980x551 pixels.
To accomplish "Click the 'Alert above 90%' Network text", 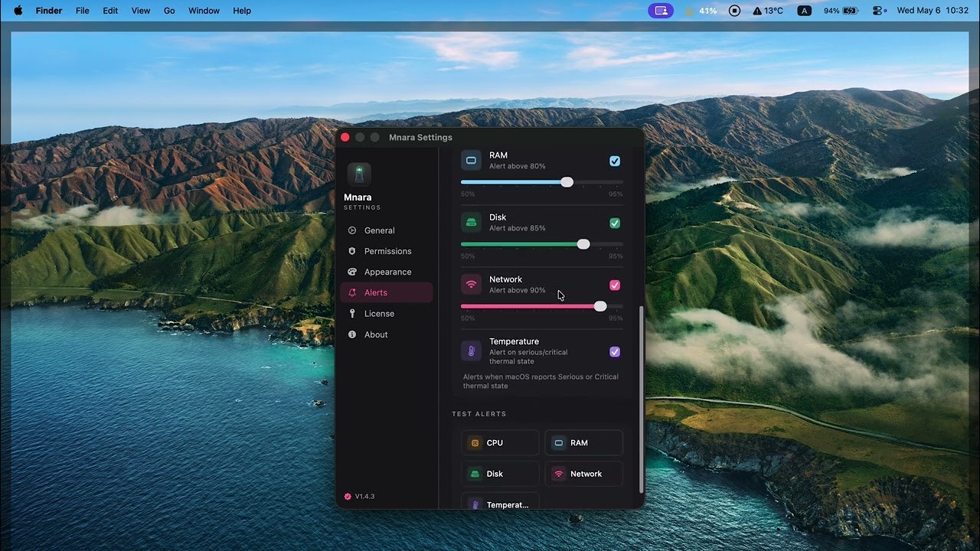I will click(x=518, y=290).
